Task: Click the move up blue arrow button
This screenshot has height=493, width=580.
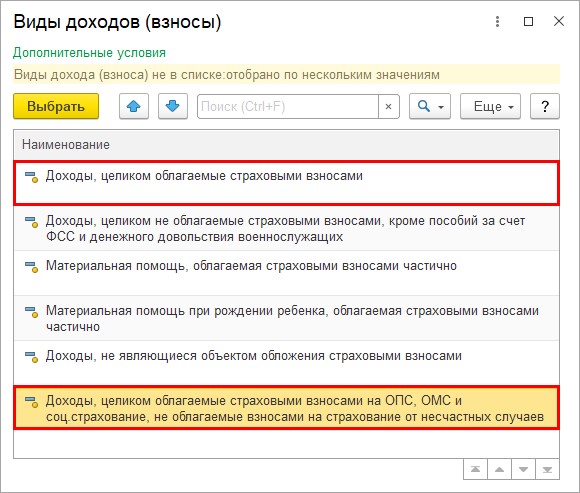Action: [x=134, y=107]
